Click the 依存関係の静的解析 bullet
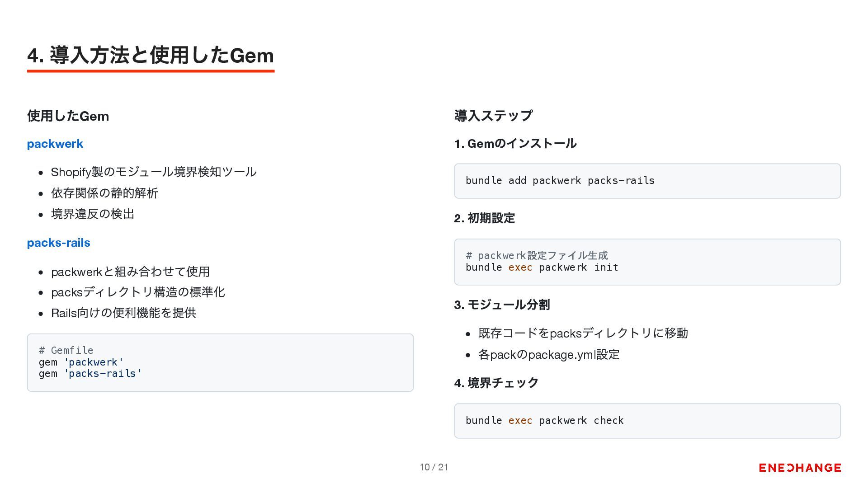The height and width of the screenshot is (488, 868). (104, 193)
